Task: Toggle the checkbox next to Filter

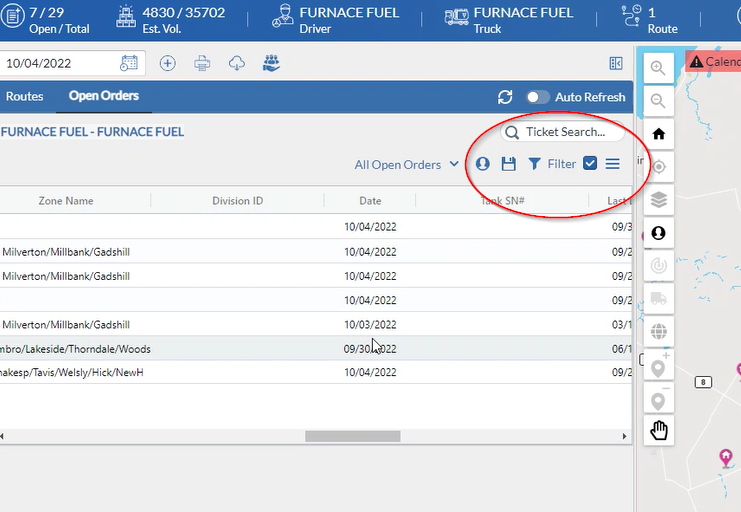Action: [590, 163]
